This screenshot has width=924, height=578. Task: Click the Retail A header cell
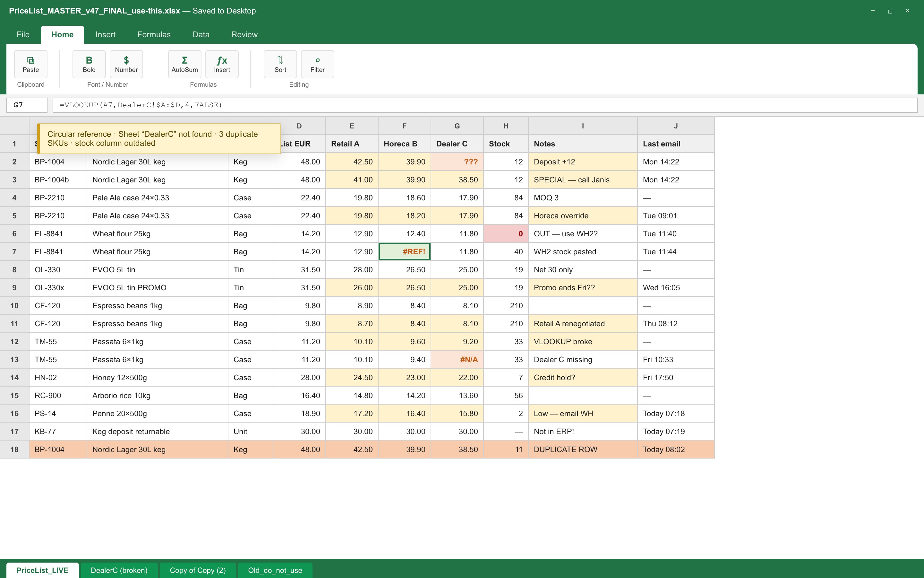pos(352,144)
